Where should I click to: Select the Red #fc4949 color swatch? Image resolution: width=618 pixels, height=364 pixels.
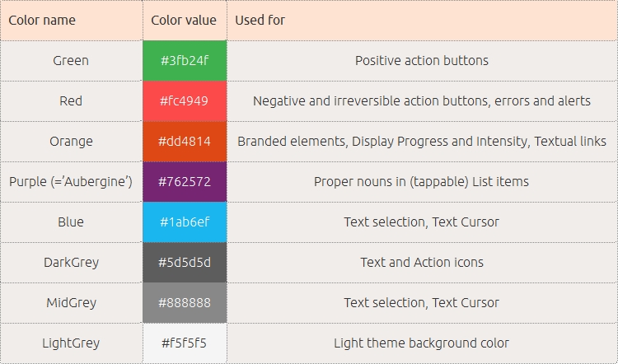(x=185, y=101)
